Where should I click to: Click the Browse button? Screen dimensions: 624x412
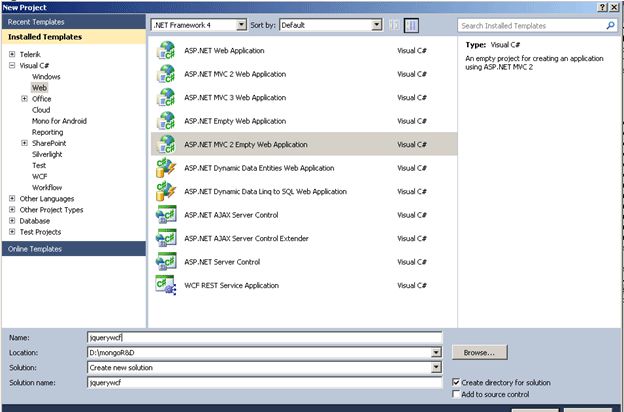click(x=480, y=353)
